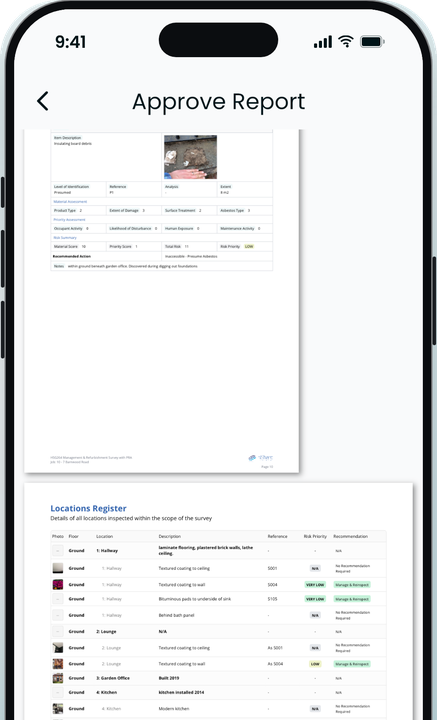Go back using the left chevron arrow
This screenshot has width=437, height=720.
tap(43, 101)
